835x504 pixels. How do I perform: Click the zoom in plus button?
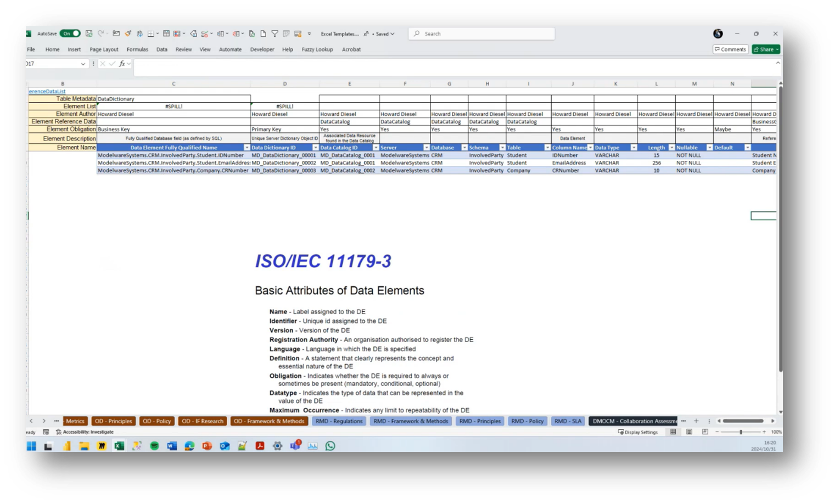point(764,432)
